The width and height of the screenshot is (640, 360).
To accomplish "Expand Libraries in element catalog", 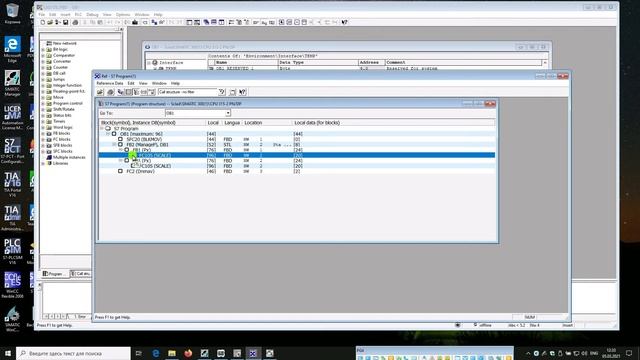I will tap(43, 163).
